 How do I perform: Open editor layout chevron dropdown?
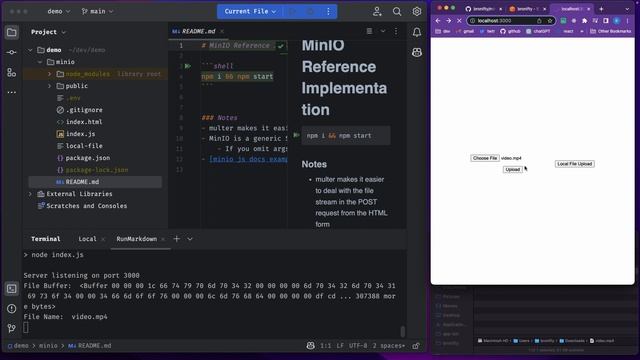point(383,31)
